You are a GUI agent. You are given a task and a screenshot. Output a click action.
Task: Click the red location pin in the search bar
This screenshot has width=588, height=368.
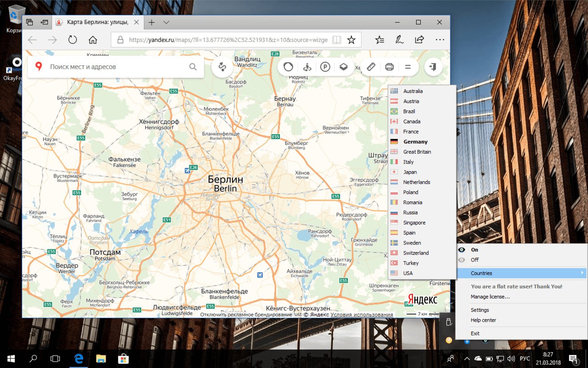(x=39, y=66)
